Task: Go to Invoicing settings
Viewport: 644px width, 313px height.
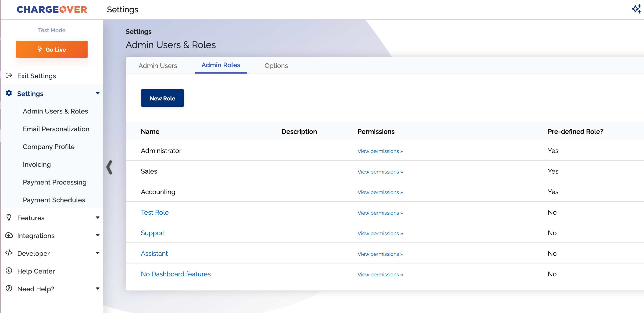Action: pos(37,164)
